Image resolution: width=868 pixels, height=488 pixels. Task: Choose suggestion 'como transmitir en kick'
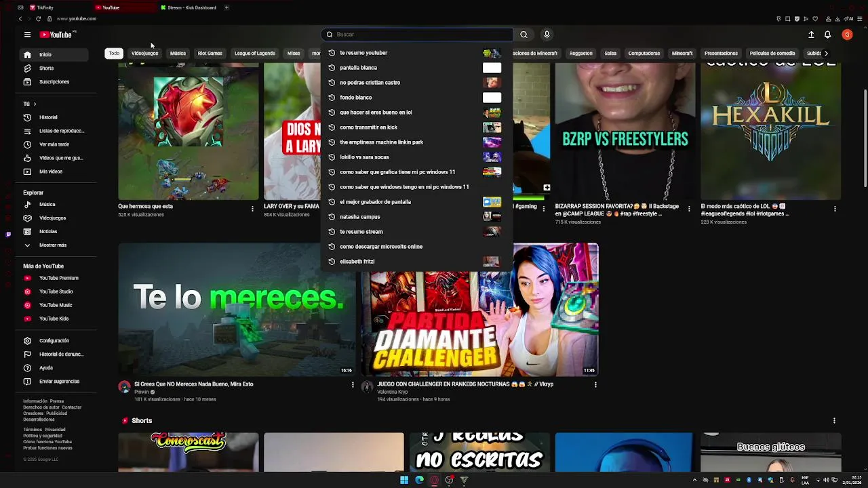click(416, 127)
